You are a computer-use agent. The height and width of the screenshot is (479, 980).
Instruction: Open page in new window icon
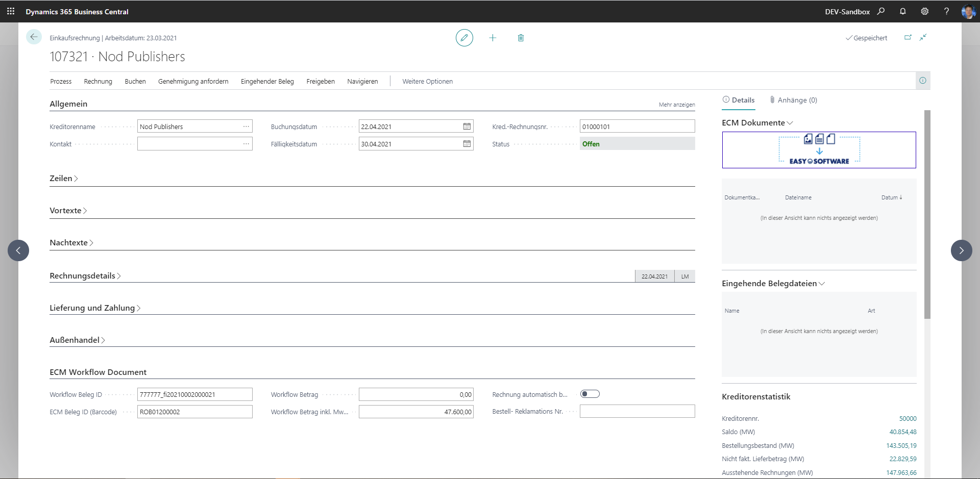pos(908,37)
